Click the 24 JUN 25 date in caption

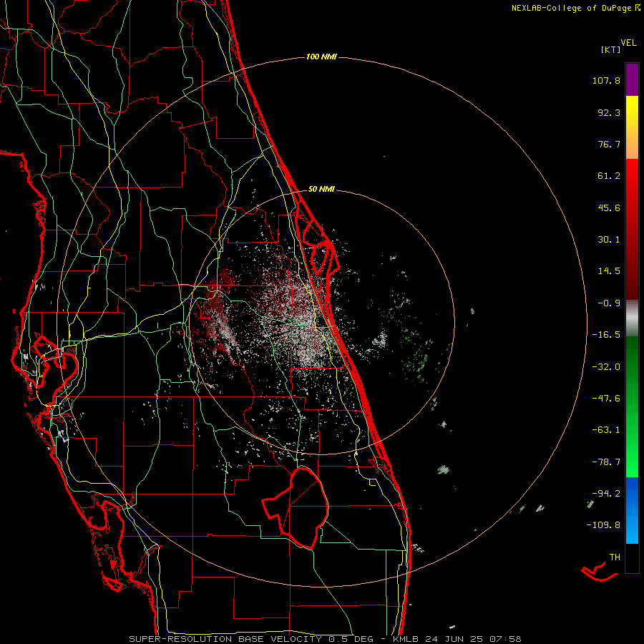click(456, 639)
